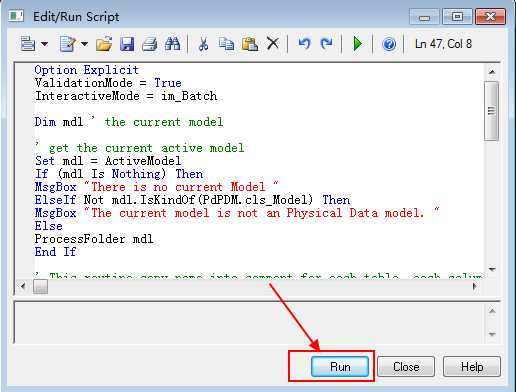Click the output pane down scroll arrow
This screenshot has height=392, width=516.
pos(492,334)
